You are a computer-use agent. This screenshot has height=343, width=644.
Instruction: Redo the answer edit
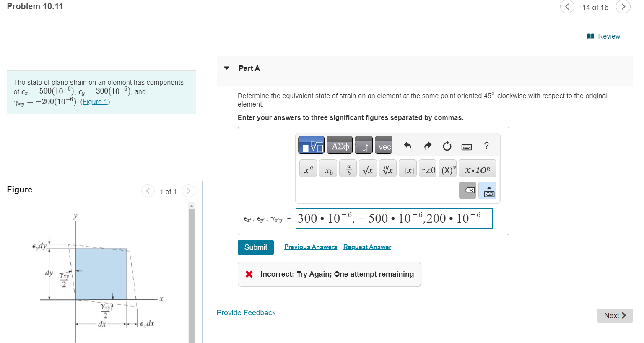428,146
